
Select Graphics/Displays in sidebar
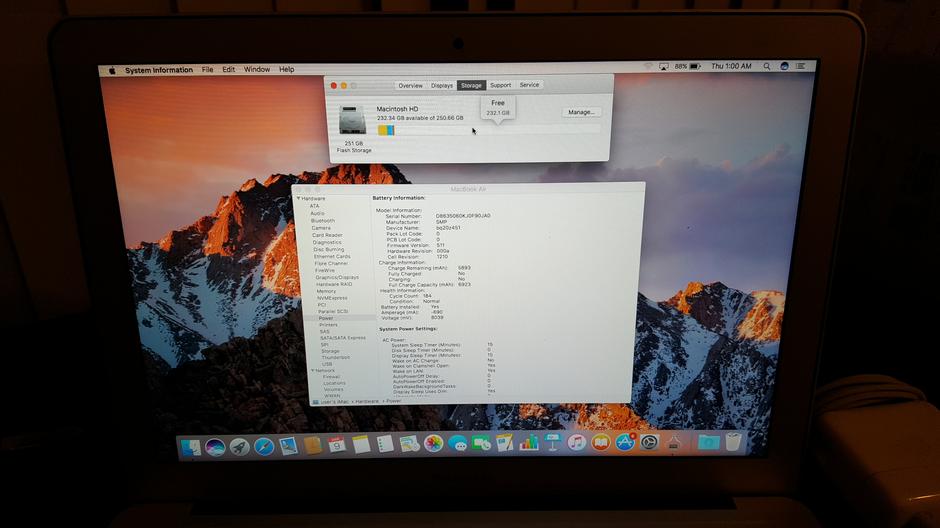click(337, 277)
